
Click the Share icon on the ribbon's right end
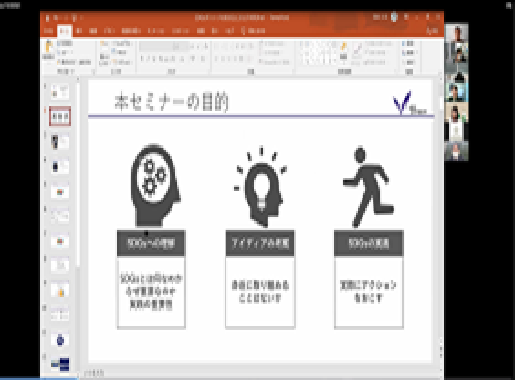(432, 31)
